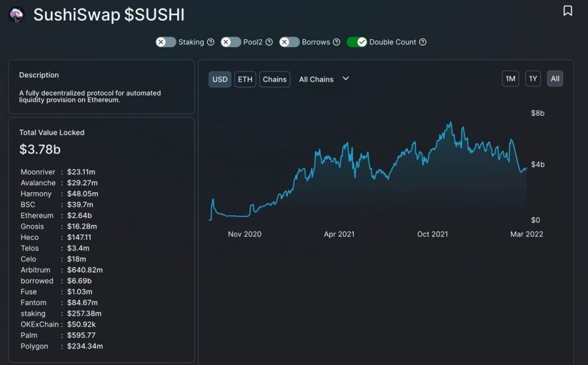Open the Staking help question-mark icon
The width and height of the screenshot is (588, 365).
click(x=211, y=42)
